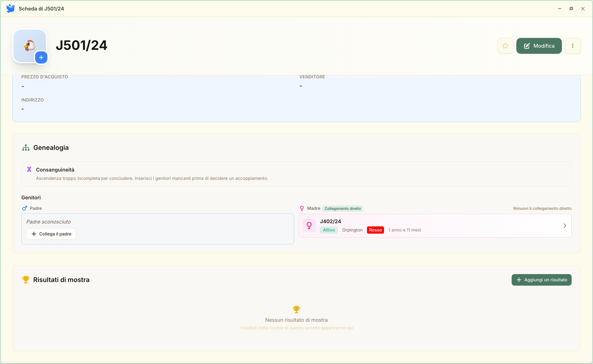Screen dimensions: 593x364
Task: Click the chicken avatar thumbnail
Action: click(x=29, y=45)
